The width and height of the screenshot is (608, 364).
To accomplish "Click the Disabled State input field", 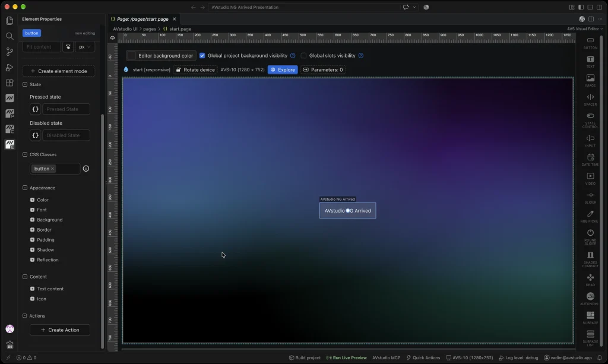I will tap(66, 135).
